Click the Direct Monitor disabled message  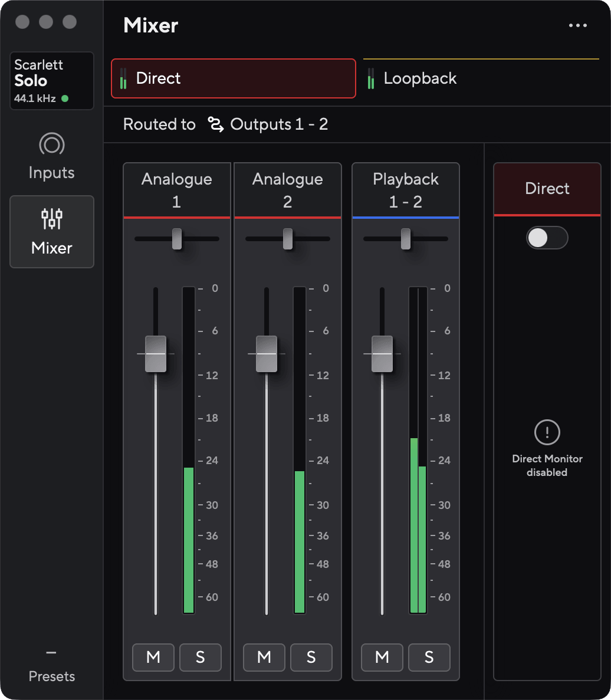[547, 465]
